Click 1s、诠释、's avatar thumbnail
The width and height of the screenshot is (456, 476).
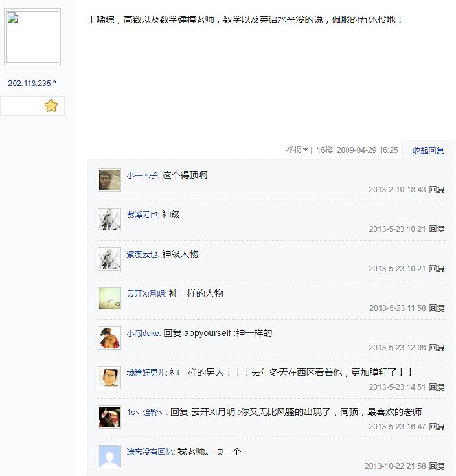(109, 417)
